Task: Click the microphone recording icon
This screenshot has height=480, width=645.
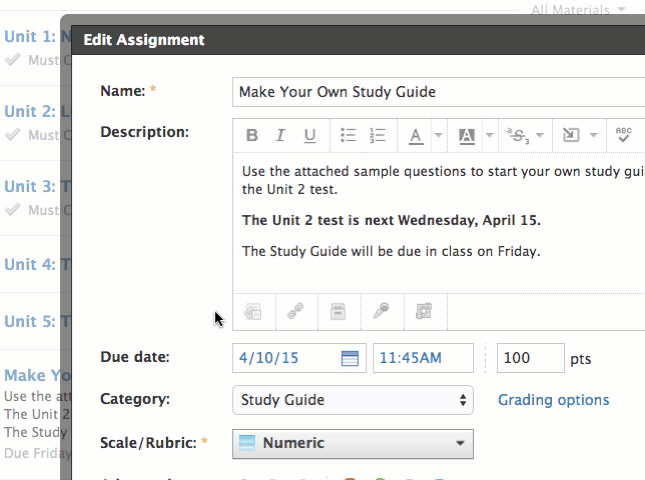Action: (x=381, y=312)
